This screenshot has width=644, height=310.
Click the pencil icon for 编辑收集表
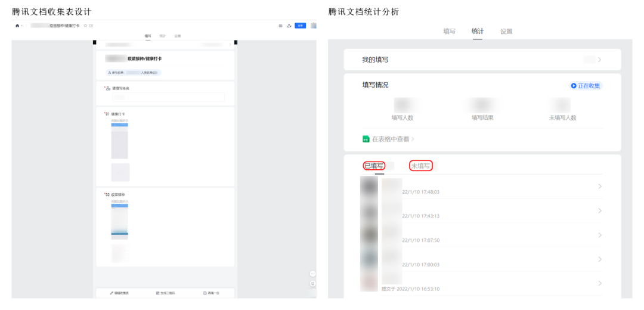click(112, 293)
